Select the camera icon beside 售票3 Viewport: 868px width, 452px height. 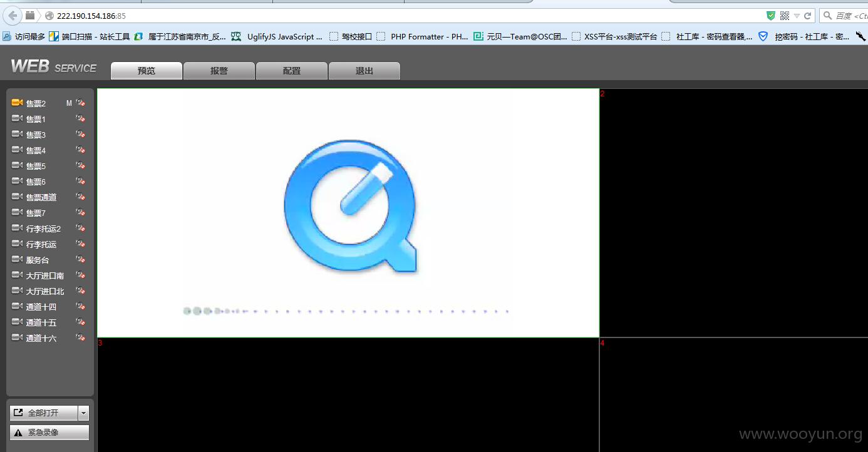click(x=17, y=134)
